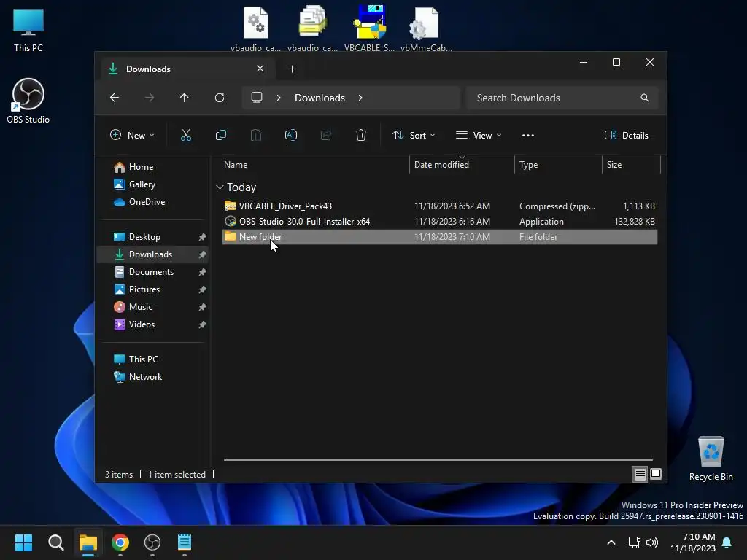Open Videos in navigation pane
747x560 pixels.
pos(134,324)
